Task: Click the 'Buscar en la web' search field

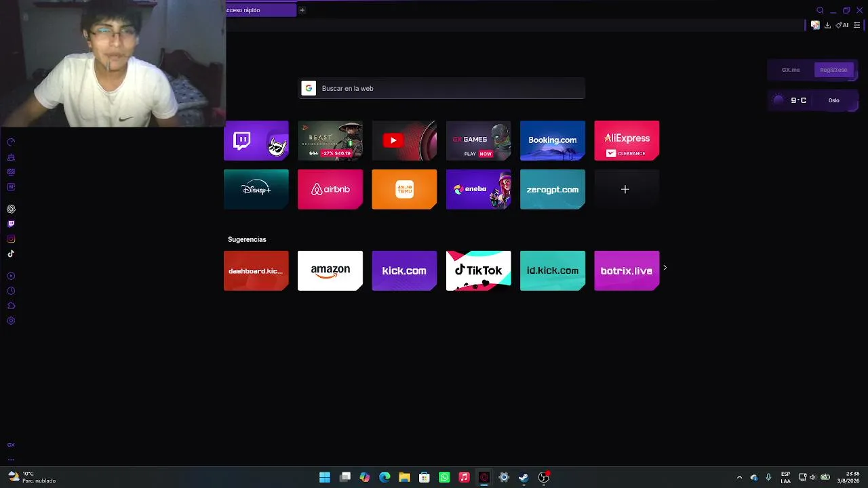Action: click(442, 88)
